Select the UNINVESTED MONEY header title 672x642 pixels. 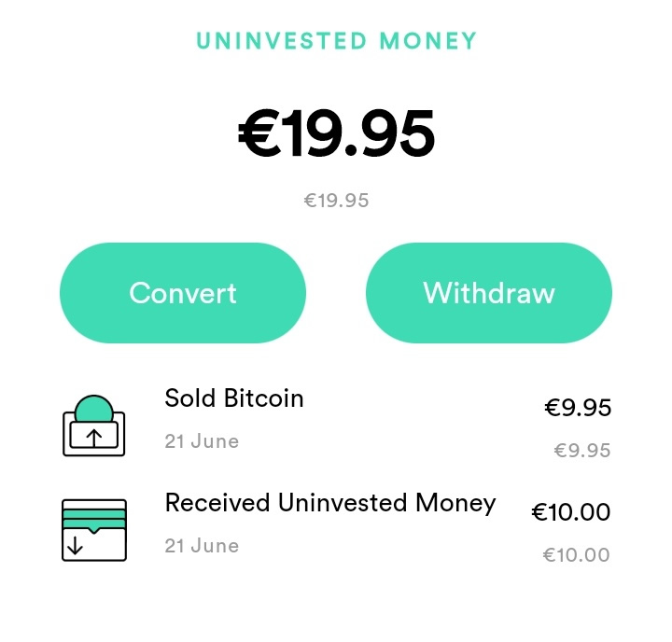tap(336, 41)
